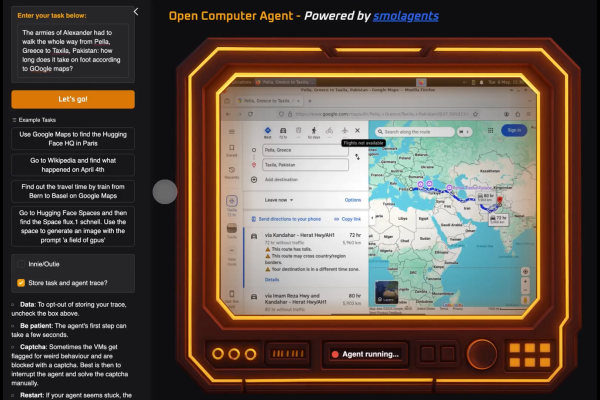Viewport: 600px width, 400px height.
Task: Click the map's my location button
Action: coord(525,272)
